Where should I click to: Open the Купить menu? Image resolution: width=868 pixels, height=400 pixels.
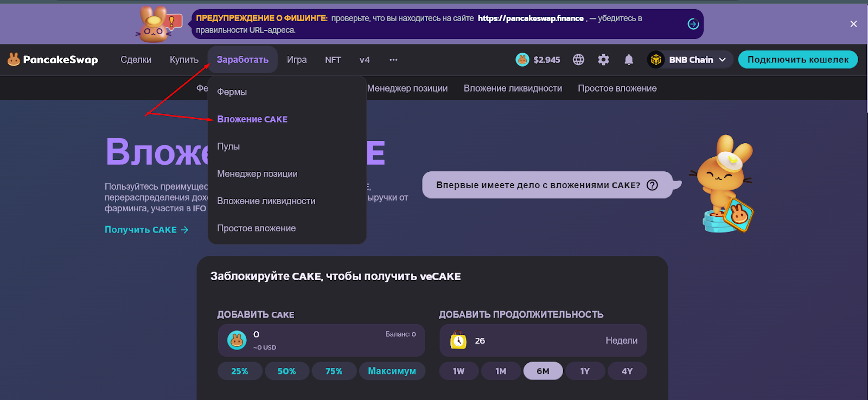click(184, 60)
